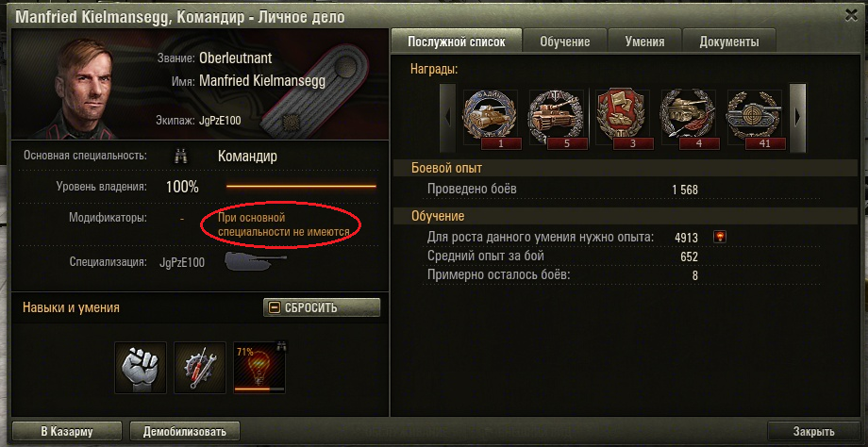The height and width of the screenshot is (447, 868).
Task: Click the Демобилизовать button
Action: [185, 432]
